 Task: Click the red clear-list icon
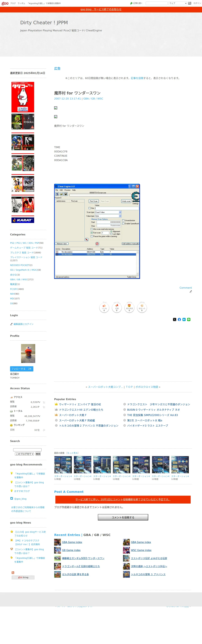pyautogui.click(x=97, y=243)
